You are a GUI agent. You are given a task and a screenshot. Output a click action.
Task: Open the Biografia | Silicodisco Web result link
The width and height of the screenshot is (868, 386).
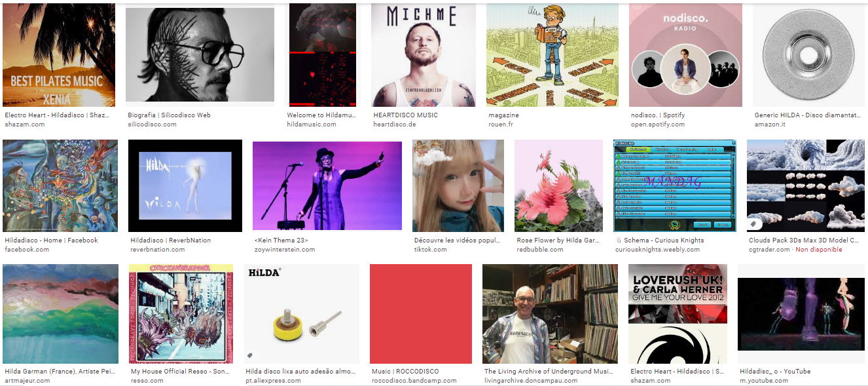[x=169, y=115]
